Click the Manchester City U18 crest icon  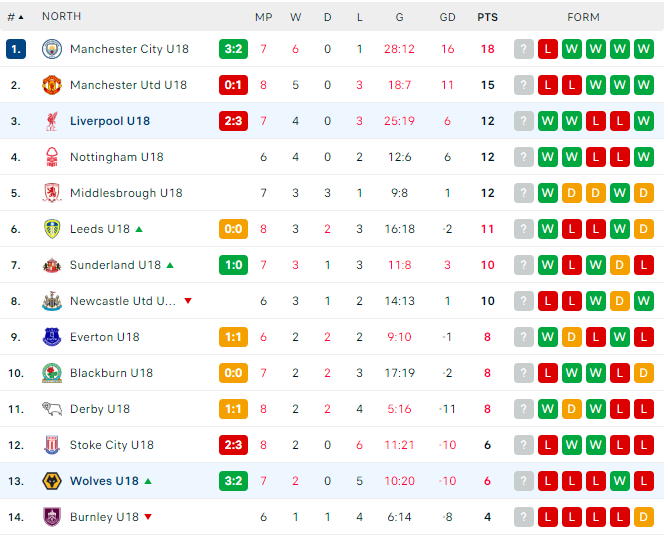[x=52, y=49]
